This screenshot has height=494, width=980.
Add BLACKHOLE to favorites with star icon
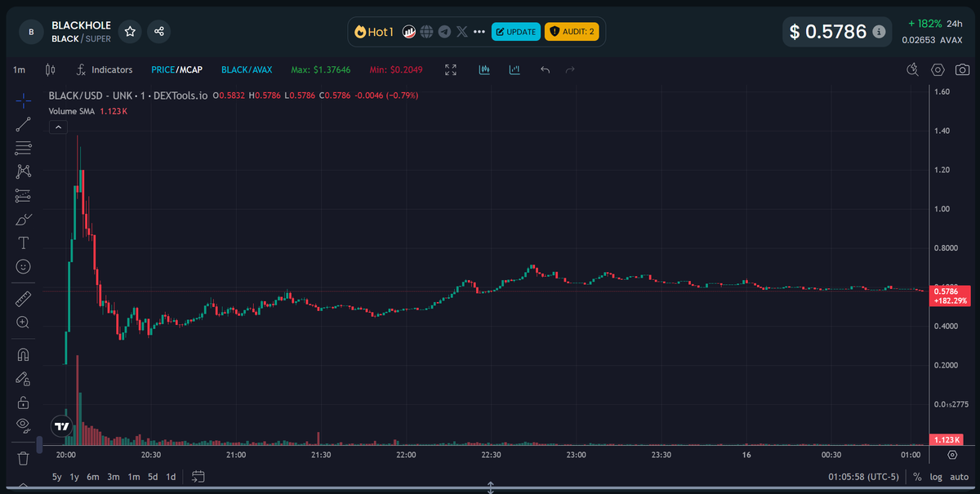click(x=130, y=31)
